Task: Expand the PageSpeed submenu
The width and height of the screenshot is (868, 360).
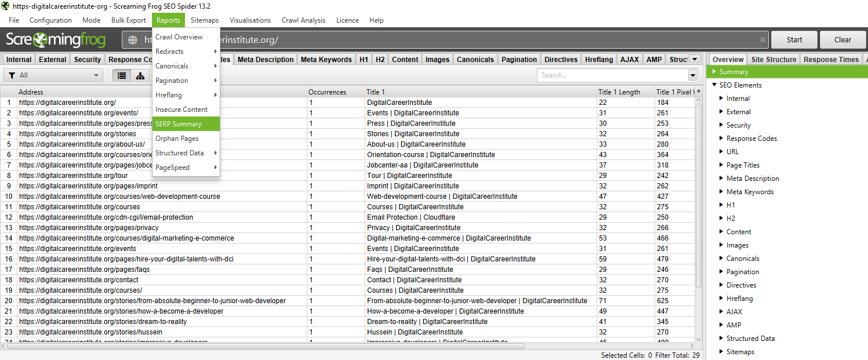Action: [x=186, y=168]
